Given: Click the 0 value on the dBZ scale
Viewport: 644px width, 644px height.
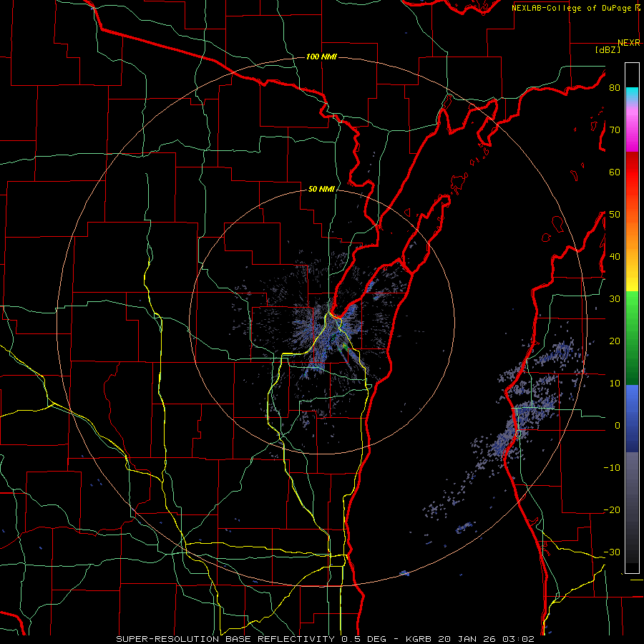Looking at the screenshot, I should click(x=617, y=426).
